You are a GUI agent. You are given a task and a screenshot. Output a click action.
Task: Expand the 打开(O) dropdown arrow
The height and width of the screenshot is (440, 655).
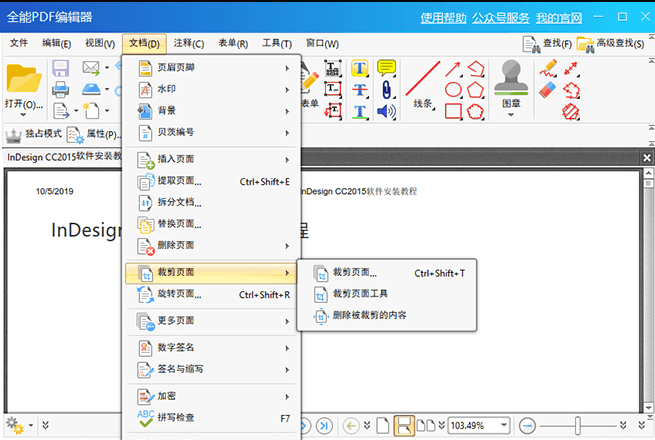click(x=23, y=115)
